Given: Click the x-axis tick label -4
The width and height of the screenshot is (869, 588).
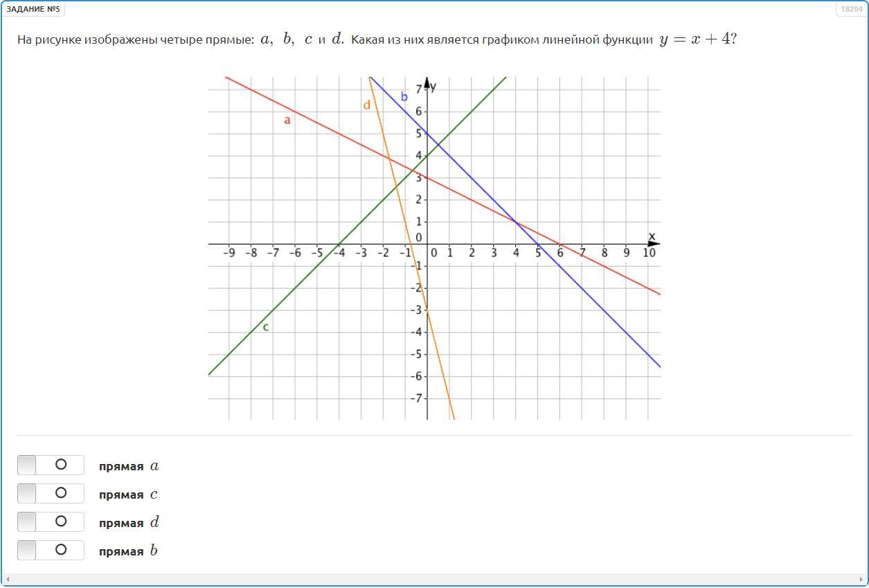Looking at the screenshot, I should tap(339, 253).
